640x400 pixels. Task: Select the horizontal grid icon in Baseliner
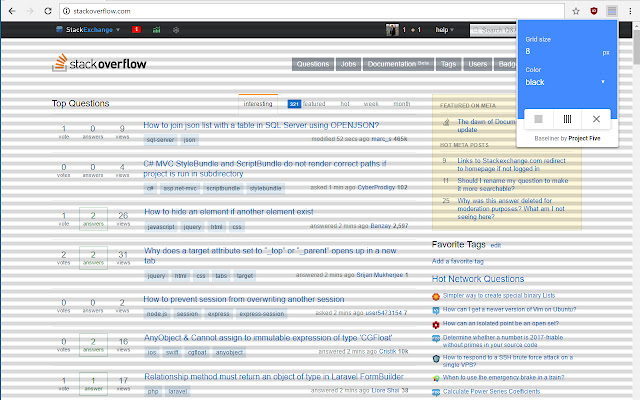538,119
